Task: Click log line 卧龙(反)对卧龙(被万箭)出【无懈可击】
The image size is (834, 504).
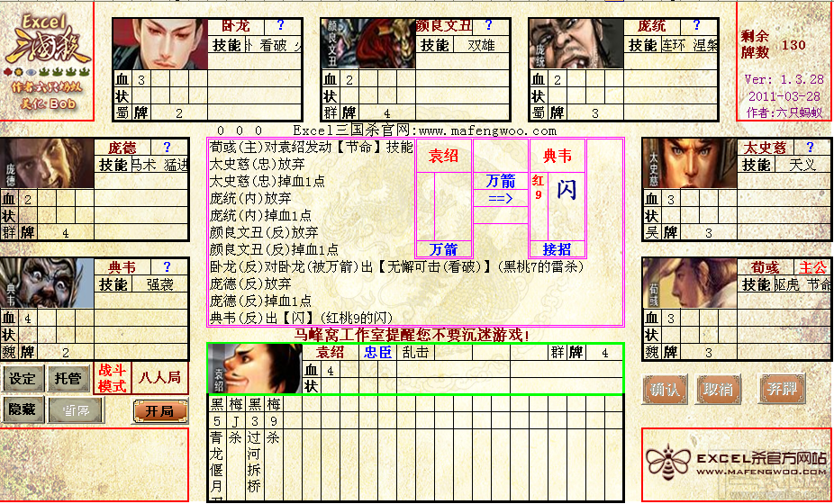Action: click(x=397, y=266)
